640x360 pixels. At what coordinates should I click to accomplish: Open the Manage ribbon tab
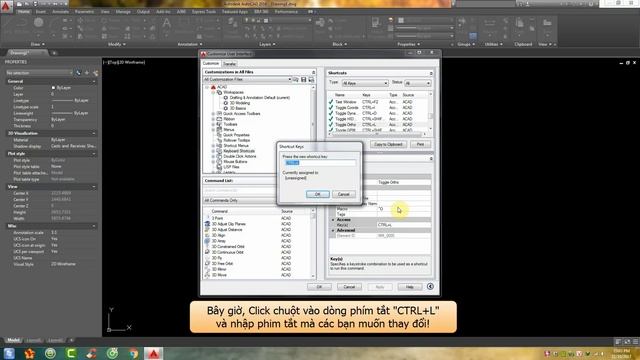pyautogui.click(x=123, y=12)
